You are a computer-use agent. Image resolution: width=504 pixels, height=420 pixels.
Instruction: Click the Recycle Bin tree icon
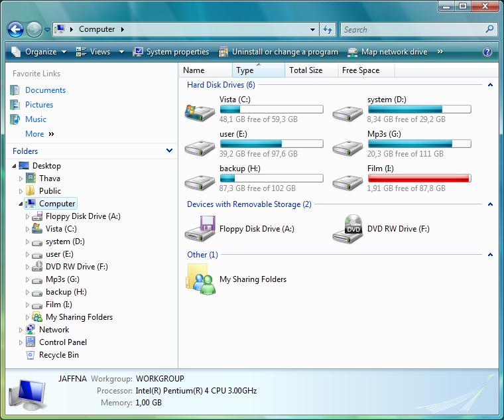coord(31,355)
